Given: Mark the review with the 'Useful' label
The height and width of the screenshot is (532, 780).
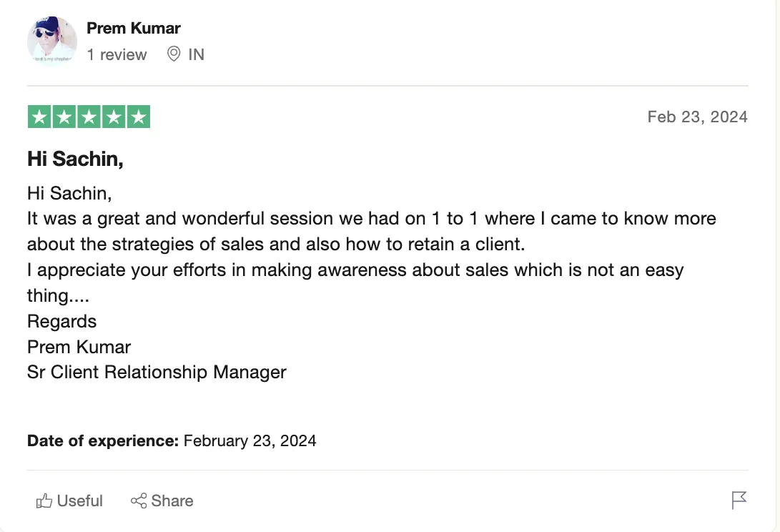Looking at the screenshot, I should tap(80, 501).
